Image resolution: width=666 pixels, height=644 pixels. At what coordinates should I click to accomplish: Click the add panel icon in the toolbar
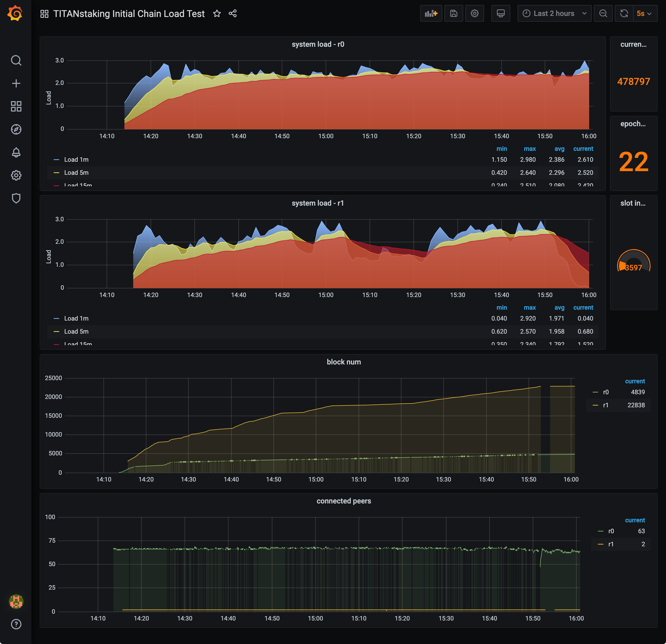pos(431,13)
